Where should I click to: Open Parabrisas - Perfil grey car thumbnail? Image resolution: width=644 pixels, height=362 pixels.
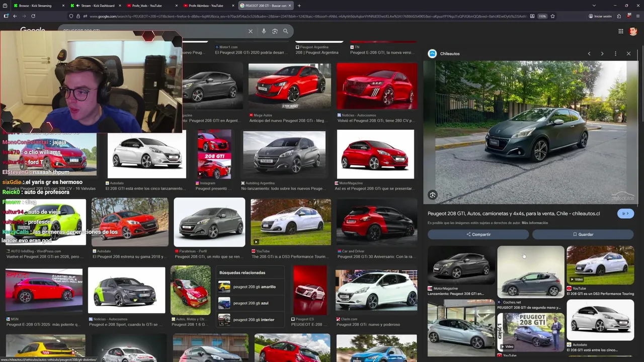[x=209, y=222]
